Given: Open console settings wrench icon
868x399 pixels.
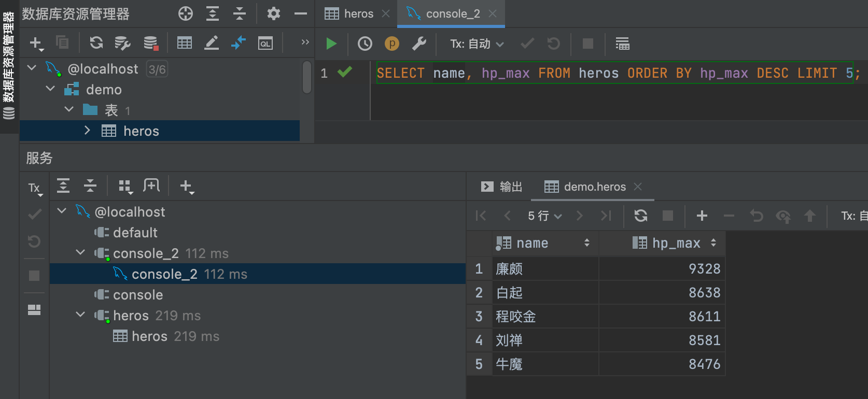Looking at the screenshot, I should point(419,44).
